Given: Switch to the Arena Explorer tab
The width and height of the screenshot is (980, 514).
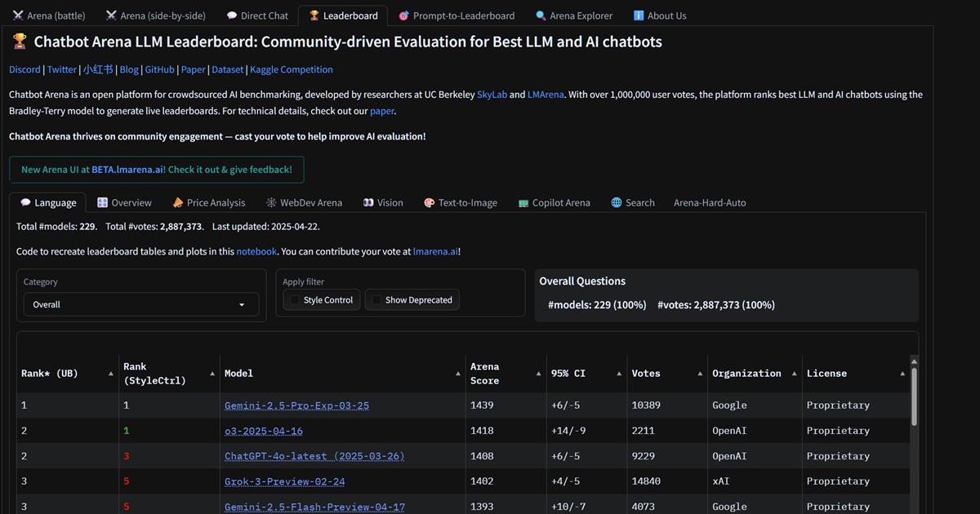Looking at the screenshot, I should tap(574, 16).
